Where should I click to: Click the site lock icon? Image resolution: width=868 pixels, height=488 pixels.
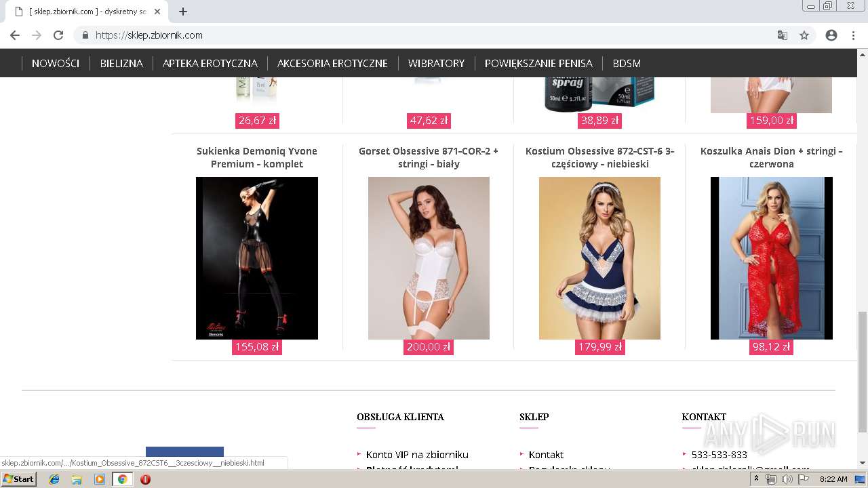pos(85,35)
